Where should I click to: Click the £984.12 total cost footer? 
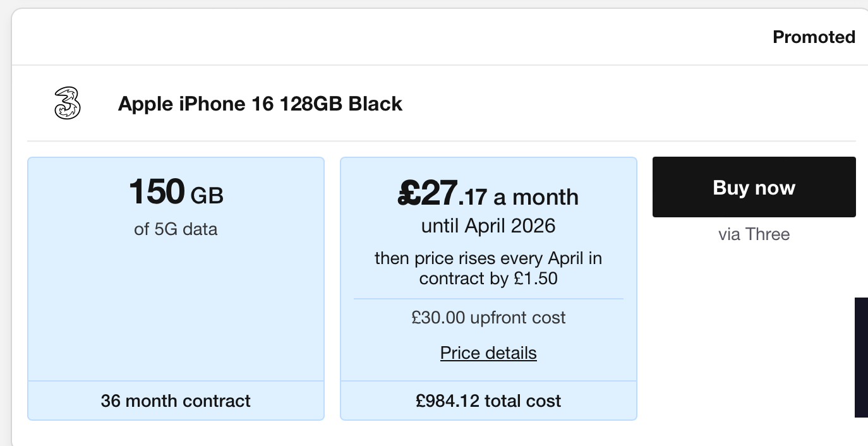click(x=488, y=401)
